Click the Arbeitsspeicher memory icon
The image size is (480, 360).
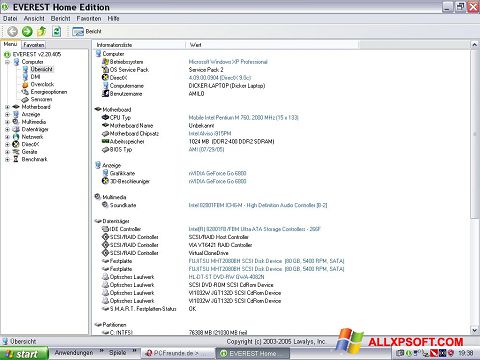(x=105, y=141)
